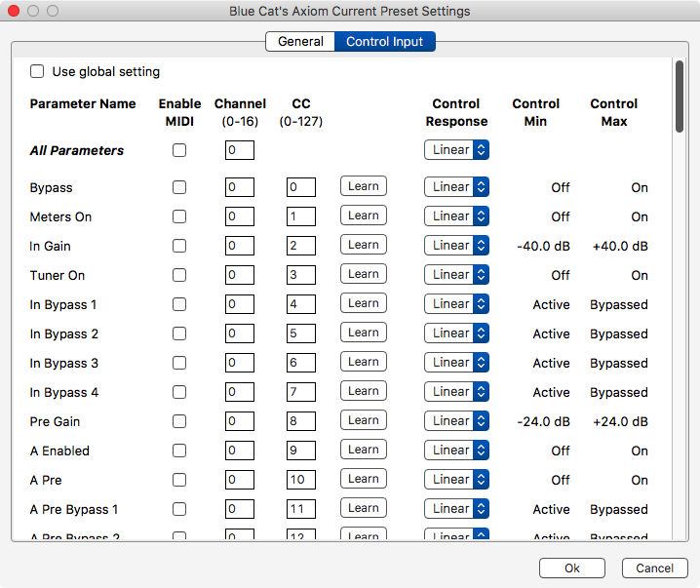Learn MIDI CC for A Enabled
700x588 pixels.
click(x=364, y=450)
